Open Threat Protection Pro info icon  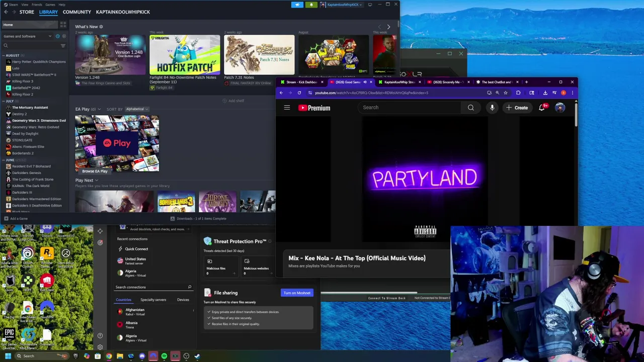coord(270,241)
